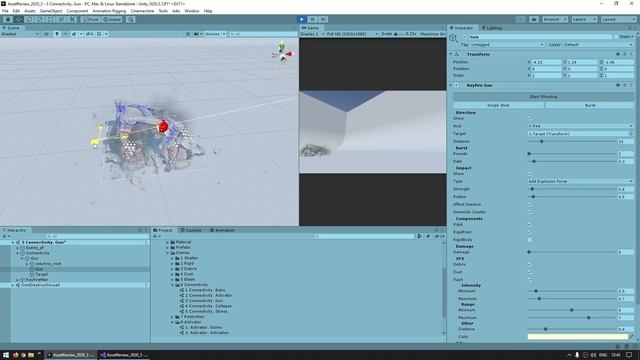Open the Gizmos dropdown in Scene view
Viewport: 640px width, 360px height.
(x=215, y=34)
